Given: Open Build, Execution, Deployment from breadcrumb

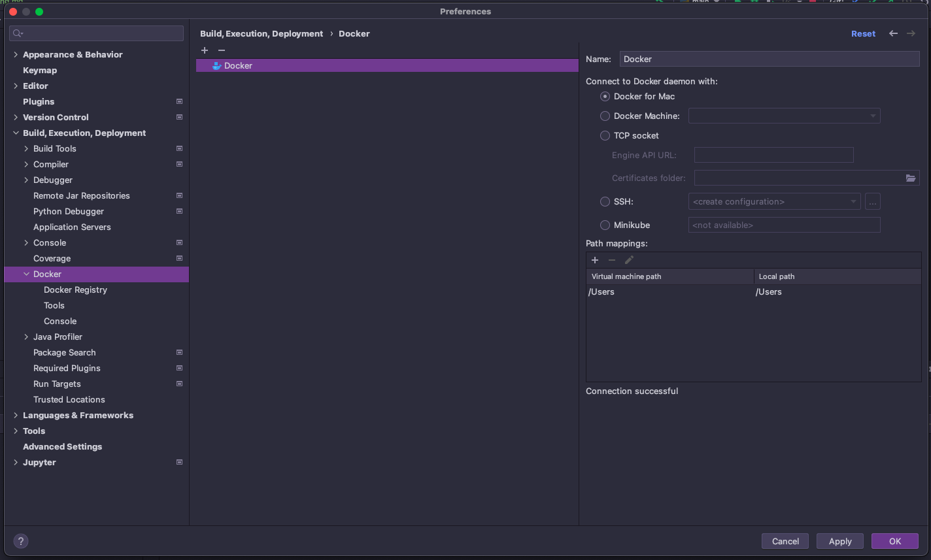Looking at the screenshot, I should pyautogui.click(x=262, y=33).
